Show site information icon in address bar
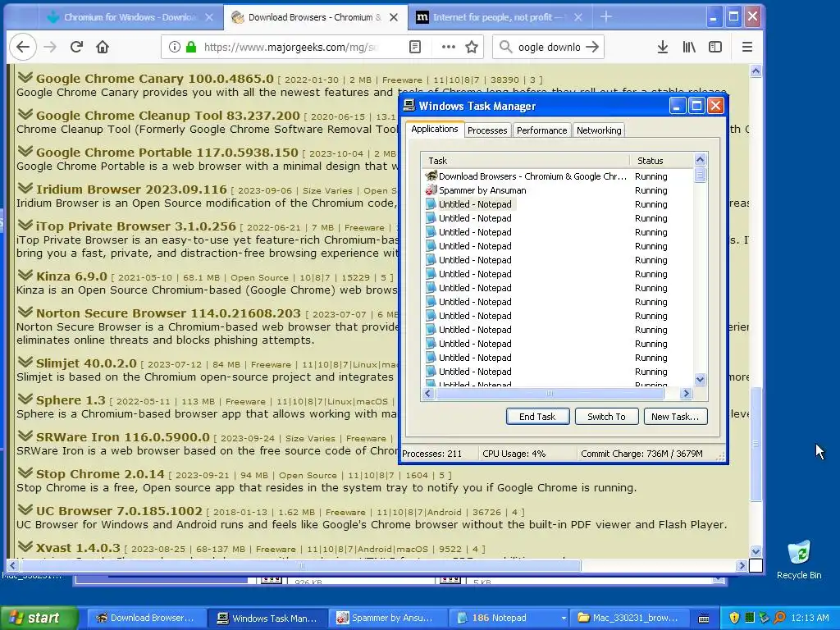 tap(175, 47)
